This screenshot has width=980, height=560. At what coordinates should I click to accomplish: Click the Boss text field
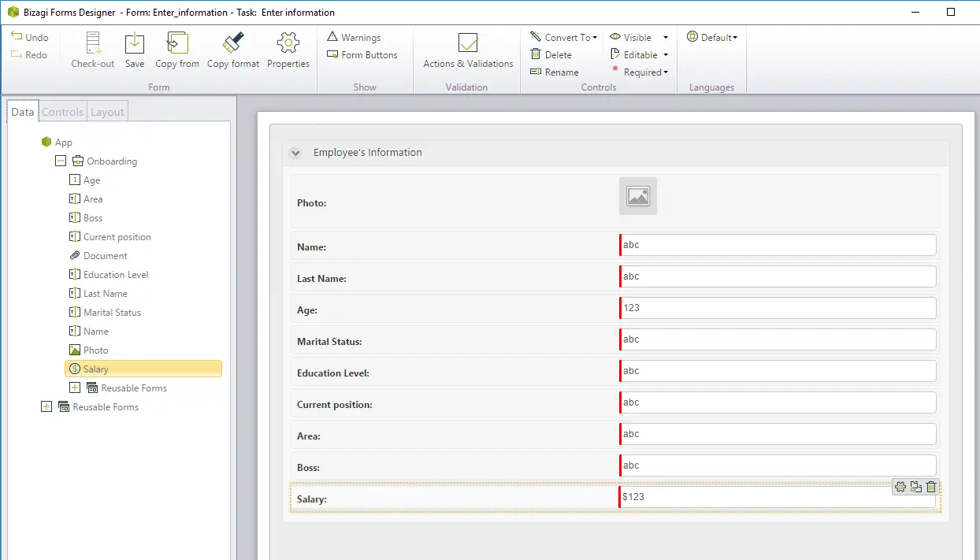pos(778,465)
